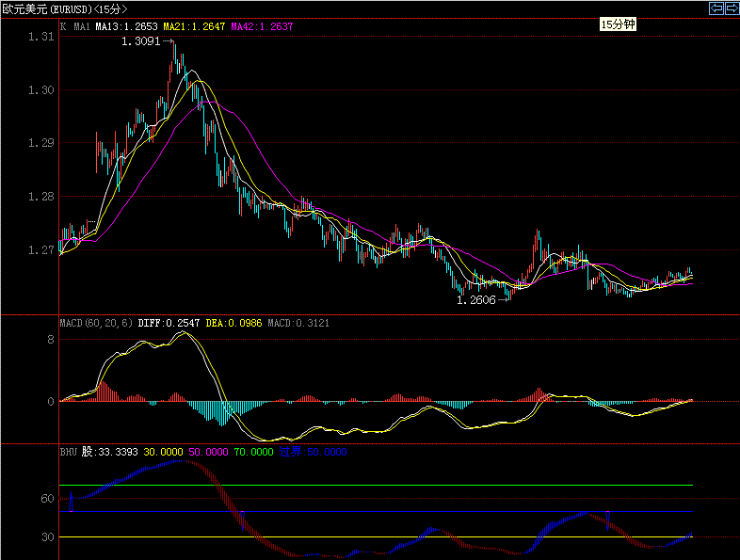
Task: Select the MA13 moving average label
Action: pyautogui.click(x=125, y=27)
